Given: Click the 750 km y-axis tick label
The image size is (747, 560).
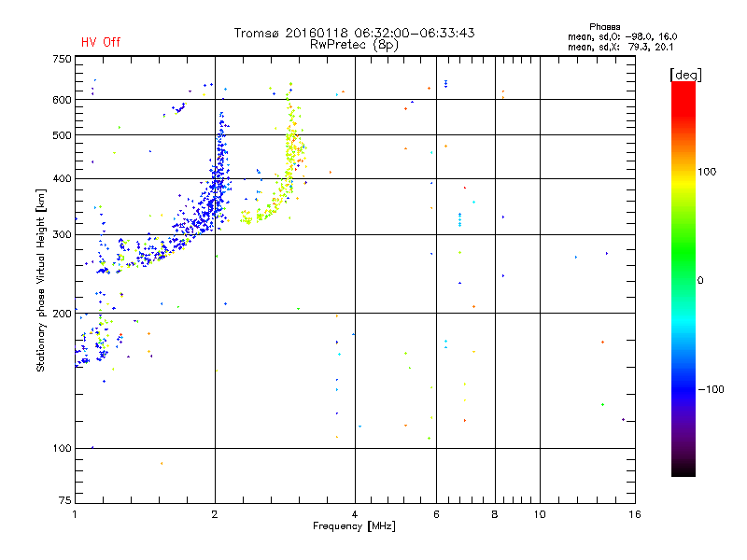Looking at the screenshot, I should tap(62, 59).
